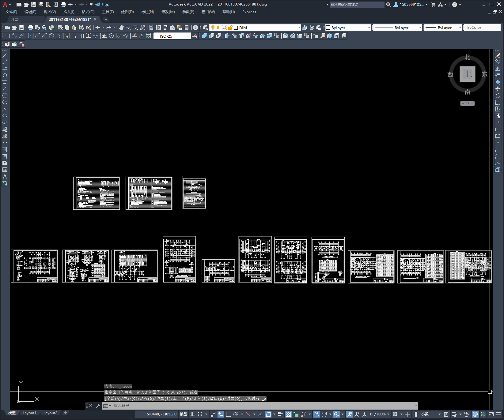Select the Circle drawing tool
Screen dimensions: 504x420
5,96
